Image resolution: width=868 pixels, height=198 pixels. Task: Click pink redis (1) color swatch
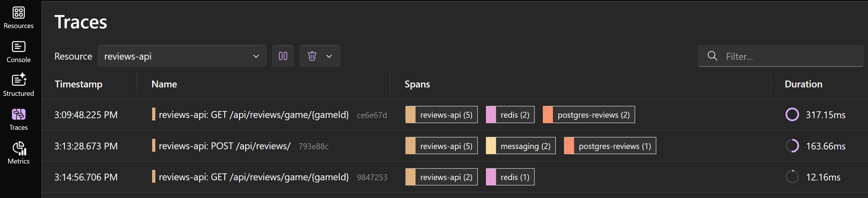click(x=491, y=177)
